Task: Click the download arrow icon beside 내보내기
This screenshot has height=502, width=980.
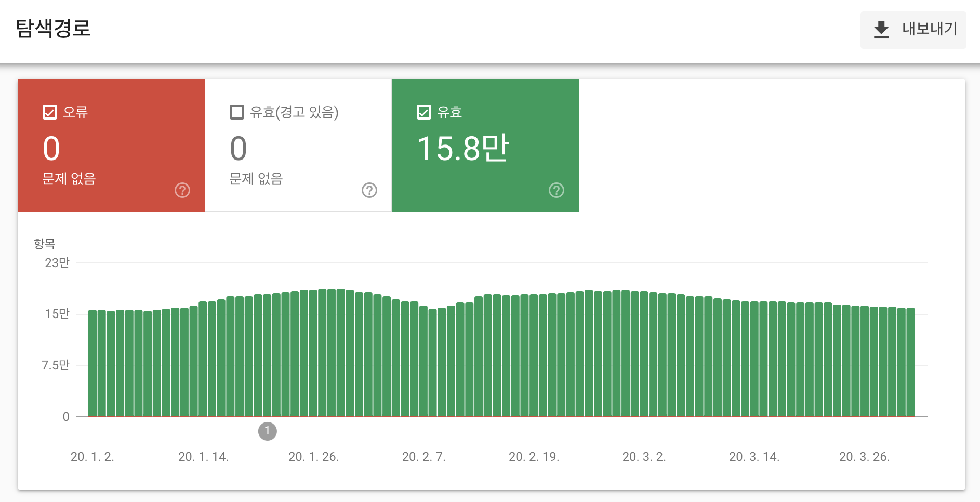Action: (x=881, y=30)
